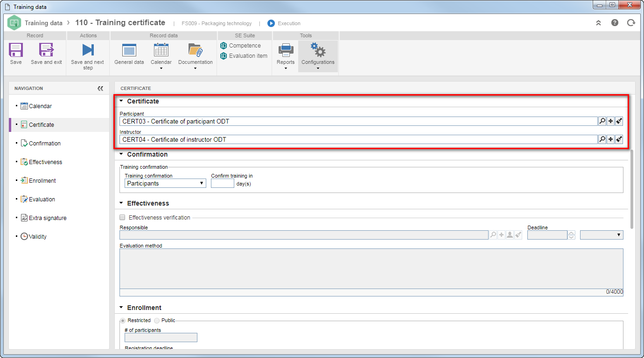Go to Evaluation in navigation
Image resolution: width=644 pixels, height=358 pixels.
59,200
